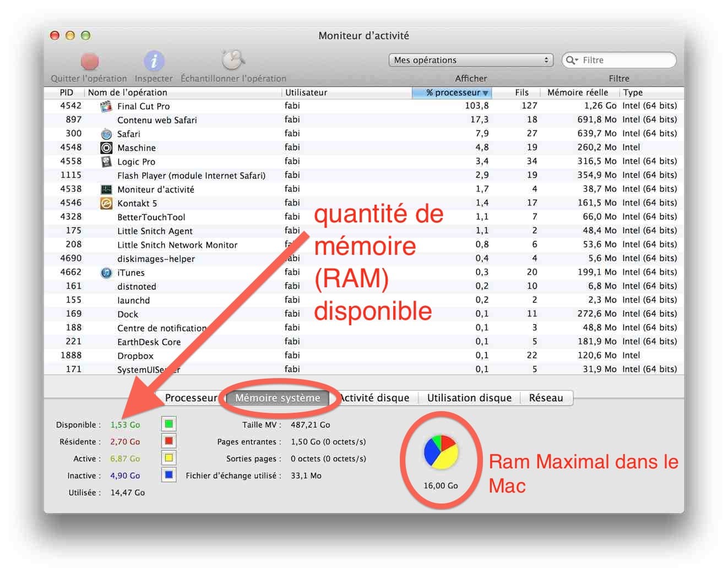The image size is (728, 574).
Task: Click the 6,87 Go Active value
Action: click(125, 458)
